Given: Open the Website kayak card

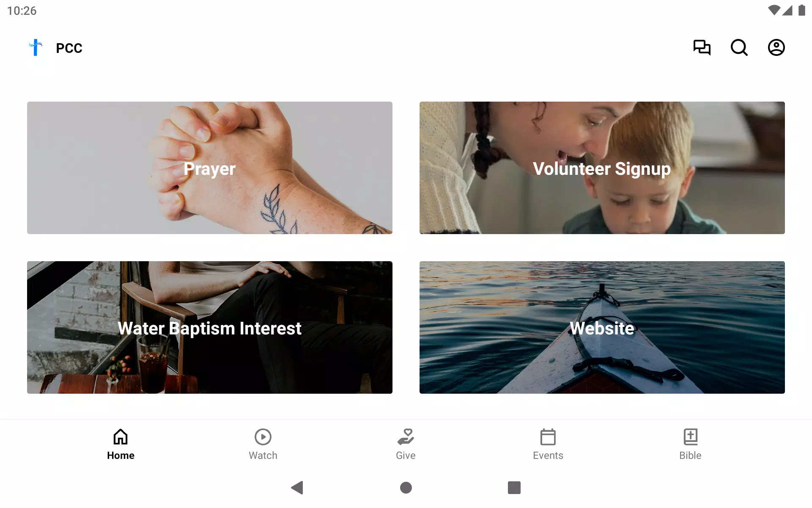Looking at the screenshot, I should click(x=602, y=327).
